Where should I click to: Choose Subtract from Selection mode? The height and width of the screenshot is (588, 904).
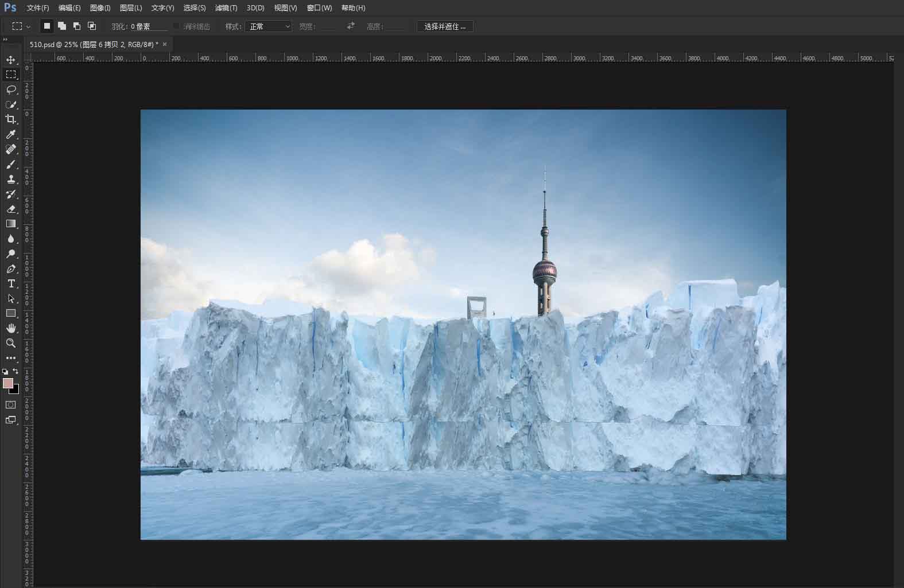[77, 26]
